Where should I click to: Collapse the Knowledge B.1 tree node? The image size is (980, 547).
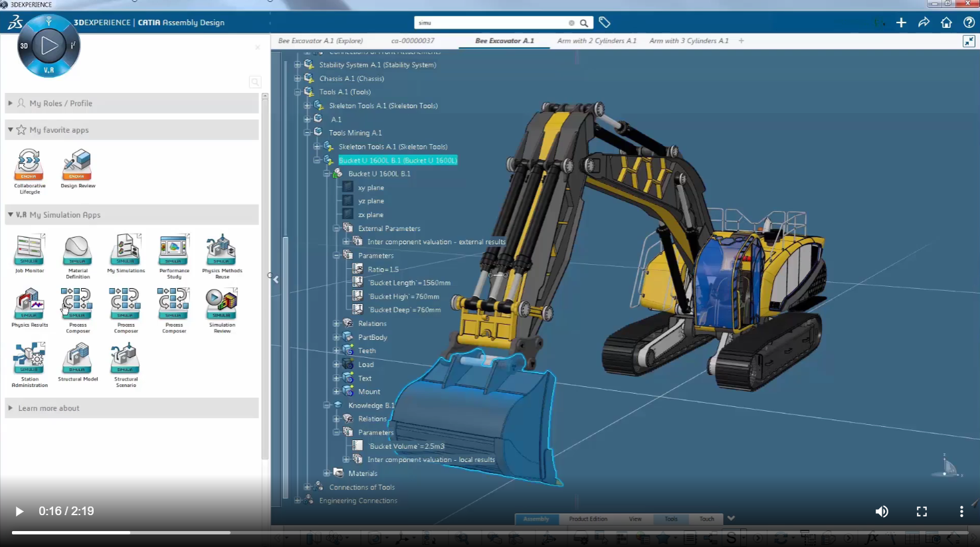pos(327,405)
